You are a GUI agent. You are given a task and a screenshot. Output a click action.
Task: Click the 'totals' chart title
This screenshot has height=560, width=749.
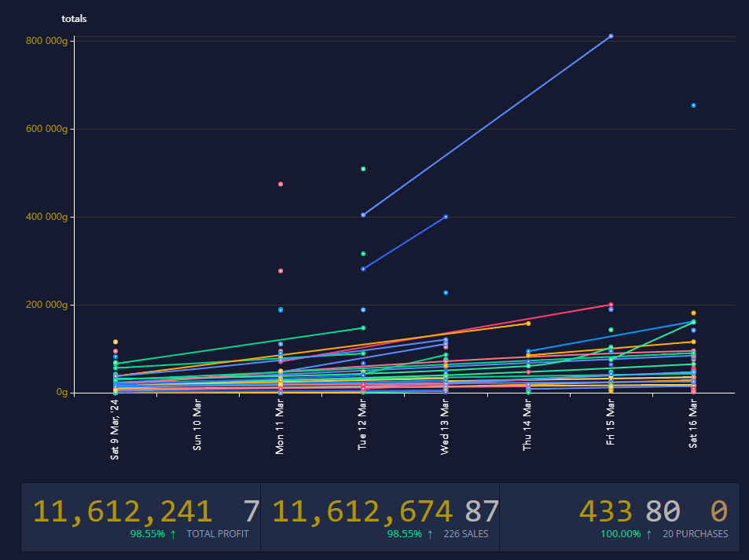pyautogui.click(x=74, y=18)
